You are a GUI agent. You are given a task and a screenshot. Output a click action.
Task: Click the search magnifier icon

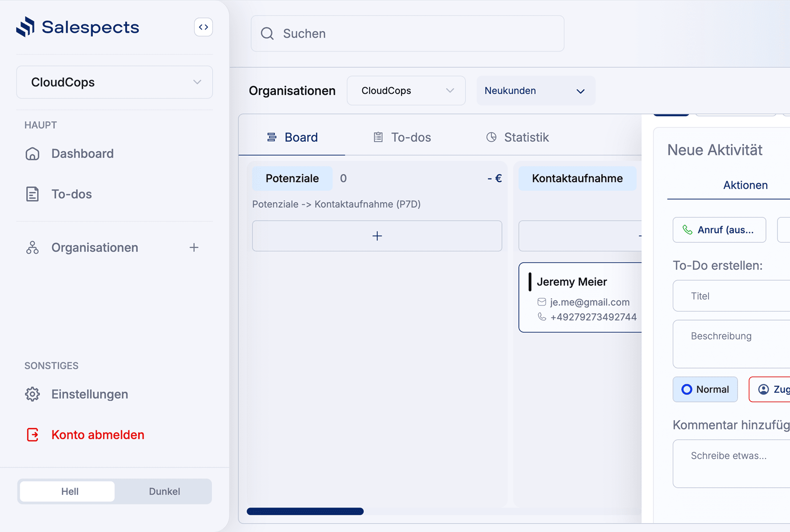coord(267,33)
